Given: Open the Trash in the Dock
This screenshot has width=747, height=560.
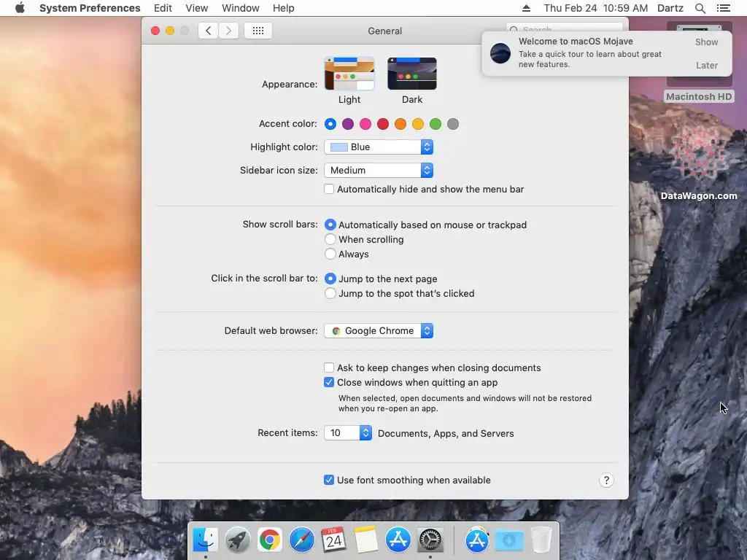Looking at the screenshot, I should coord(541,540).
